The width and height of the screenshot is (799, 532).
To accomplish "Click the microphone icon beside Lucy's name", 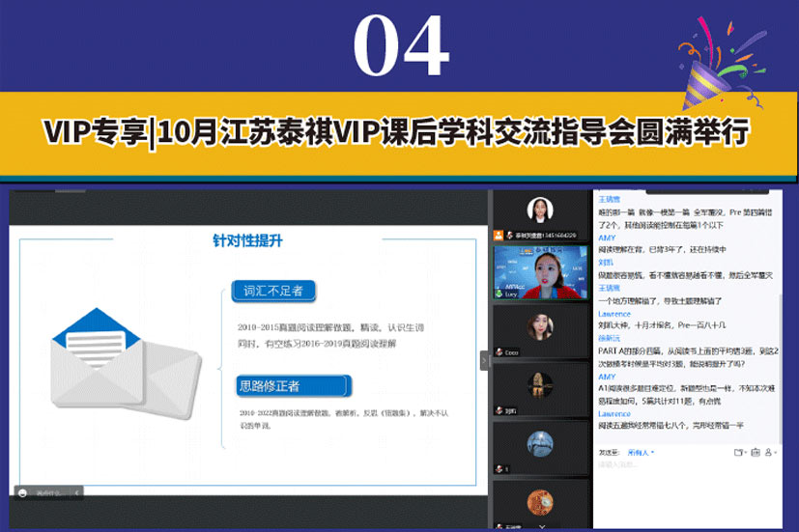I will (500, 295).
